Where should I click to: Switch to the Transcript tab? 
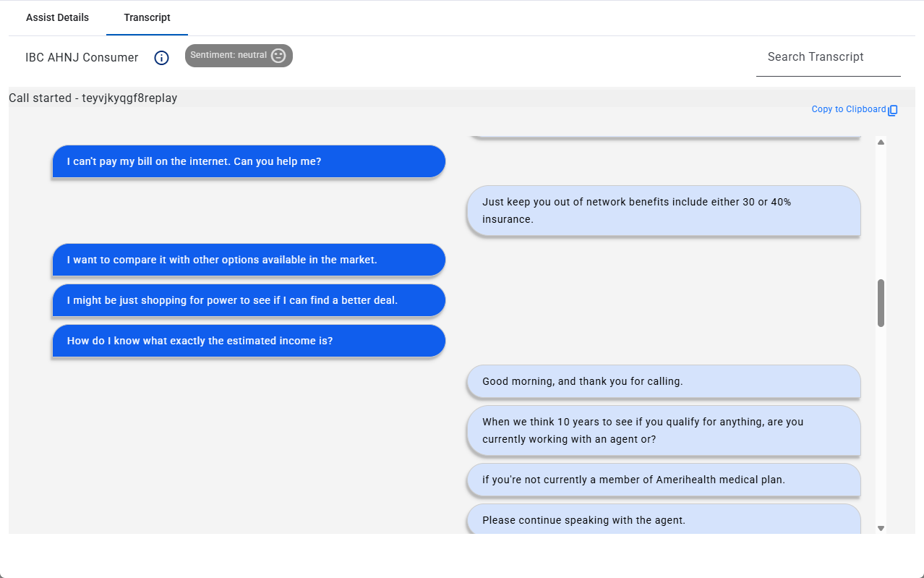[147, 17]
